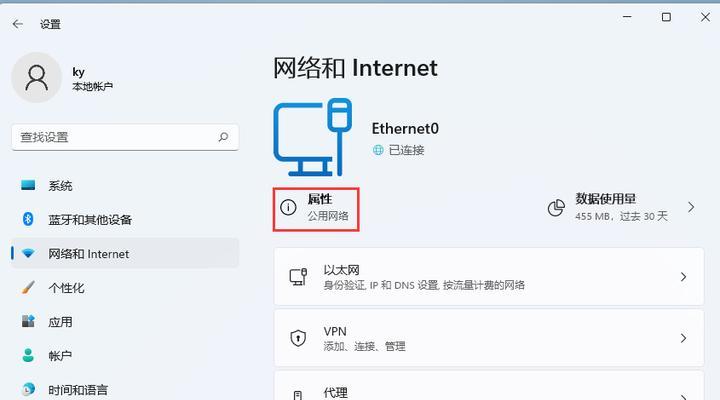Open the ky user avatar icon
720x400 pixels.
(36, 77)
